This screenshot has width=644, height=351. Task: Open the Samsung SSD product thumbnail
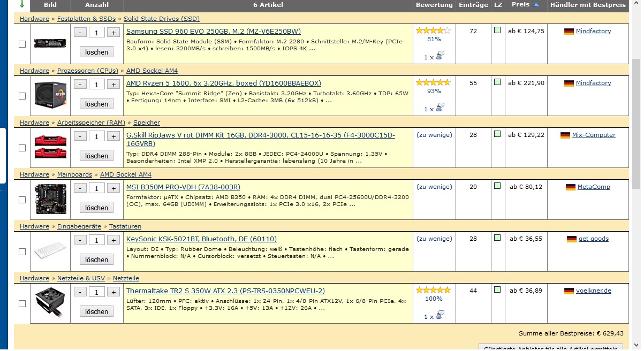point(50,44)
